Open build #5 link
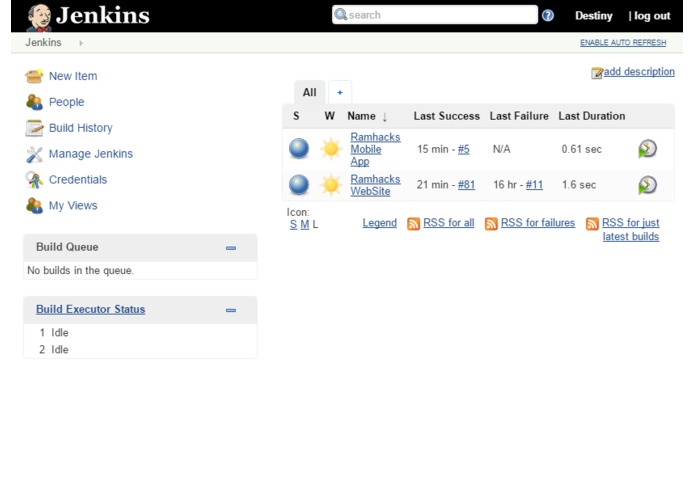 (x=464, y=149)
